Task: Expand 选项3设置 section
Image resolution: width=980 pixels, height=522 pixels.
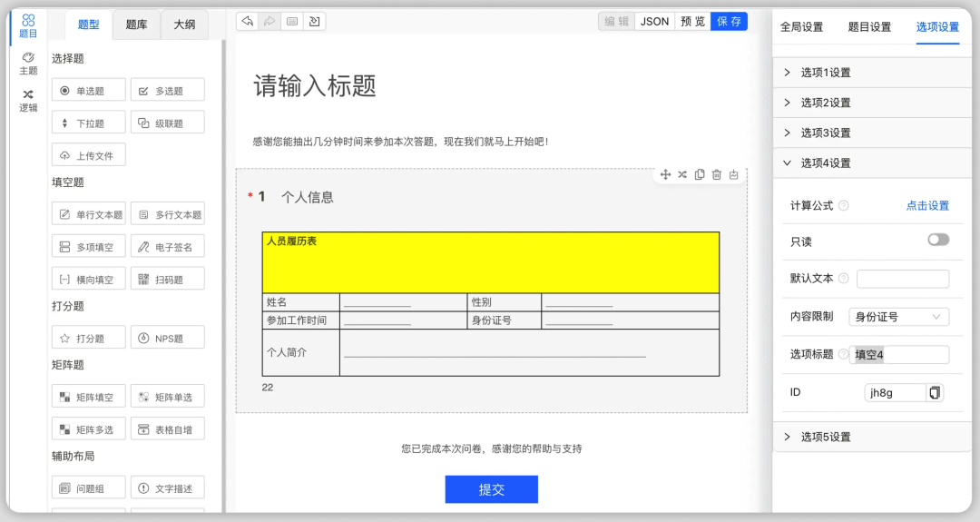Action: coord(873,133)
